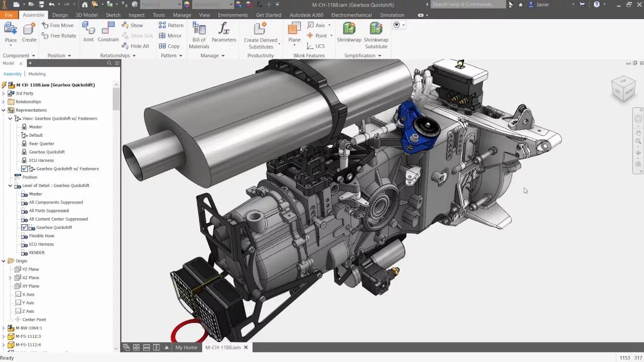Click Place to insert a component

click(x=10, y=31)
